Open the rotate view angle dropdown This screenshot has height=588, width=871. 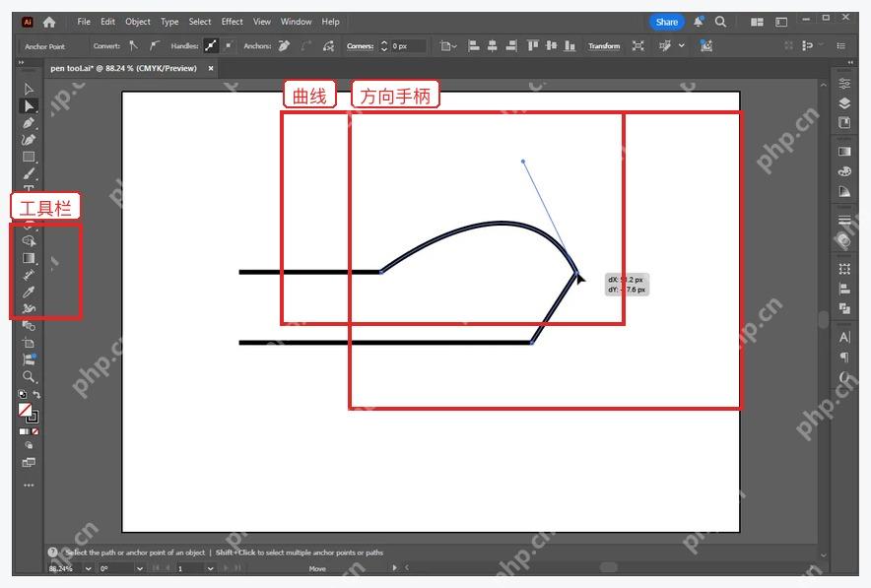click(140, 568)
